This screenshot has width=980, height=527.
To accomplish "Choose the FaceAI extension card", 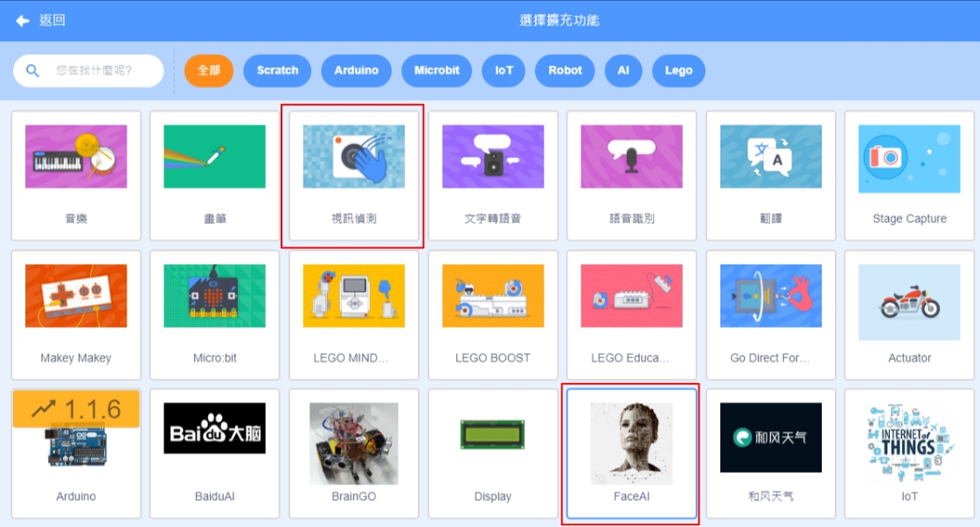I will click(631, 454).
